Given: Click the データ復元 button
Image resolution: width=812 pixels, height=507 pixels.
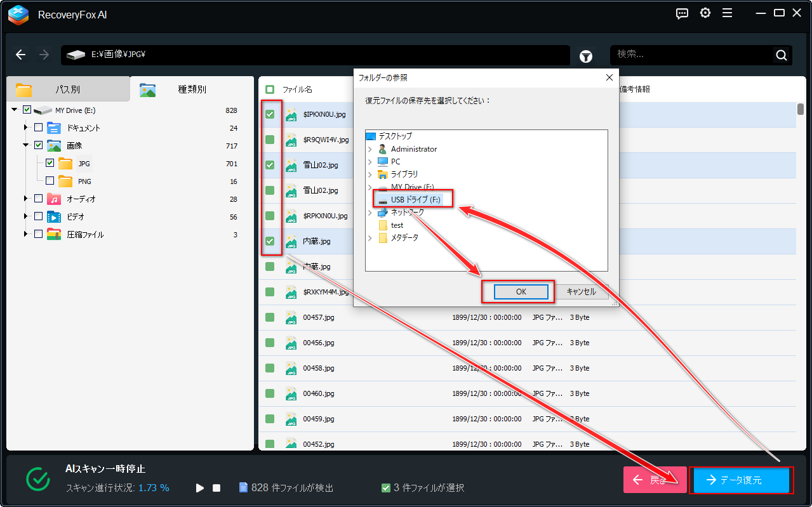Looking at the screenshot, I should tap(742, 480).
